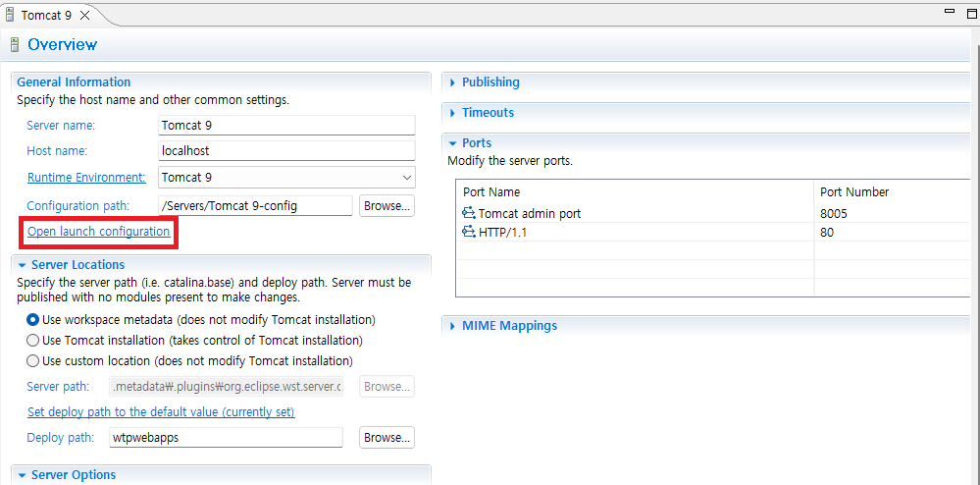980x485 pixels.
Task: Click the HTTP/1.1 port icon
Action: [x=469, y=232]
